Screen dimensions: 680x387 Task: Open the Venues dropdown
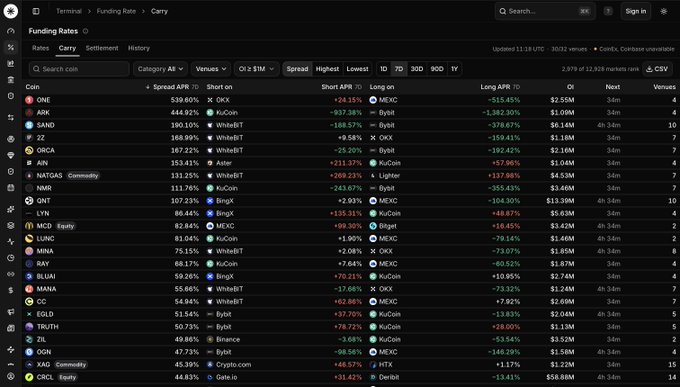point(211,69)
